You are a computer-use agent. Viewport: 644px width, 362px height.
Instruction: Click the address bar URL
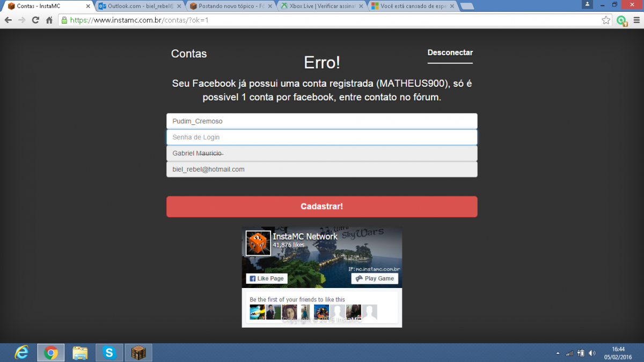click(140, 20)
